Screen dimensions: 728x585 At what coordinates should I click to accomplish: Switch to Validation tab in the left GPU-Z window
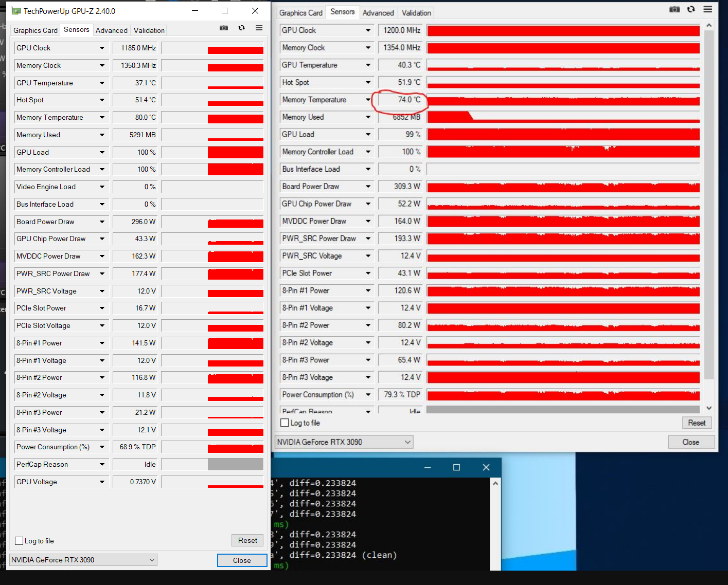pos(149,30)
